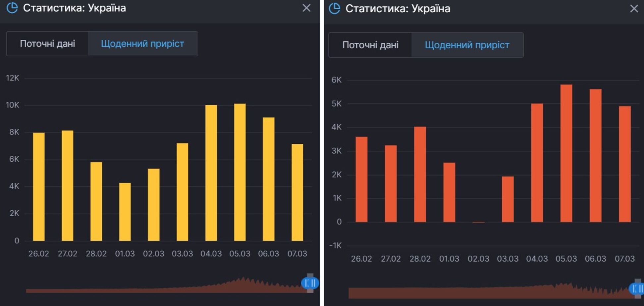The height and width of the screenshot is (306, 644).
Task: Close the left statistics panel
Action: [306, 8]
